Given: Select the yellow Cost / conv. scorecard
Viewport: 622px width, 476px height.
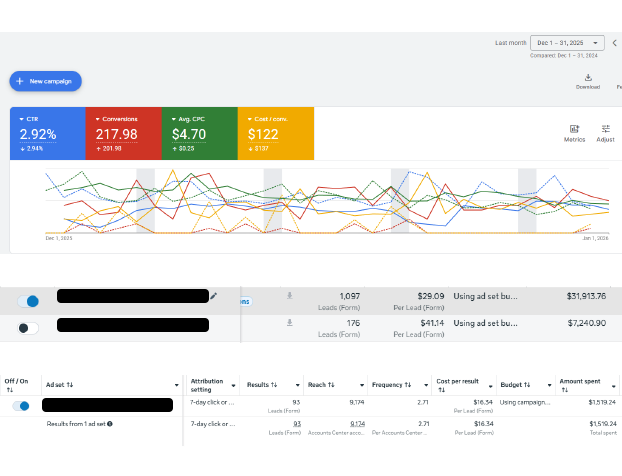Looking at the screenshot, I should [x=276, y=133].
